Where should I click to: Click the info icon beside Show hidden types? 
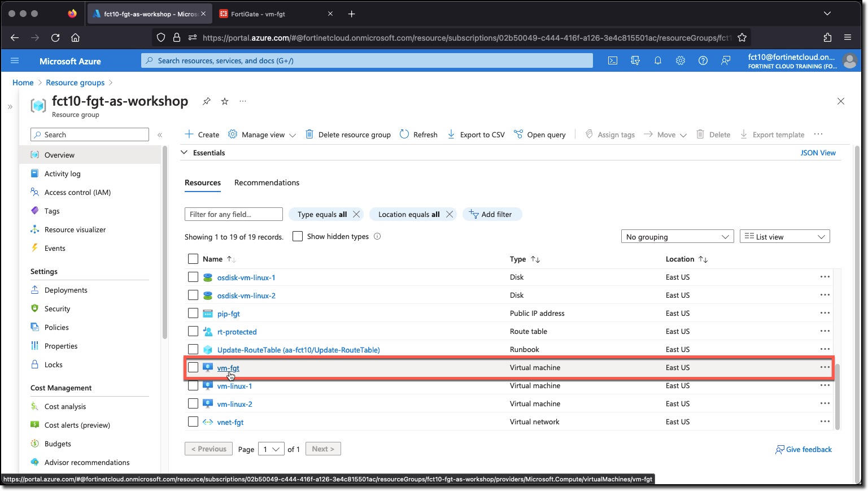click(x=377, y=236)
